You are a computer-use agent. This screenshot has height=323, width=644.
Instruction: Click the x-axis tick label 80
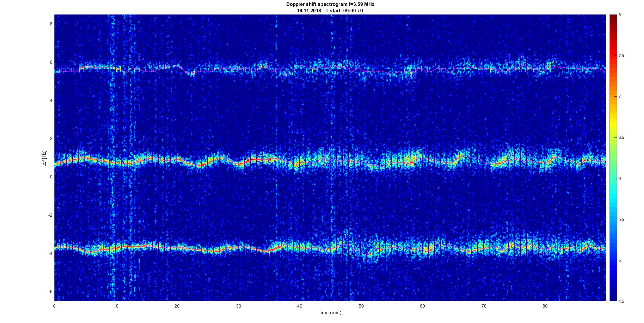[x=545, y=306]
